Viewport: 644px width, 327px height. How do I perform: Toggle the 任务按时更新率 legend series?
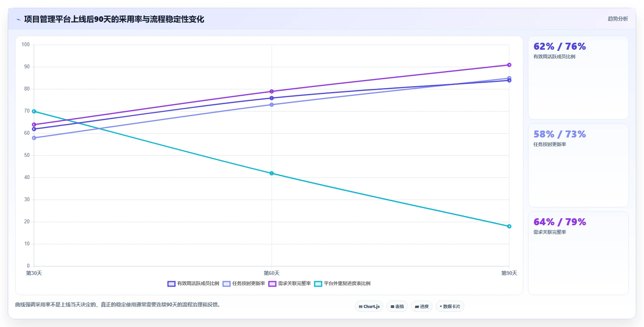244,284
